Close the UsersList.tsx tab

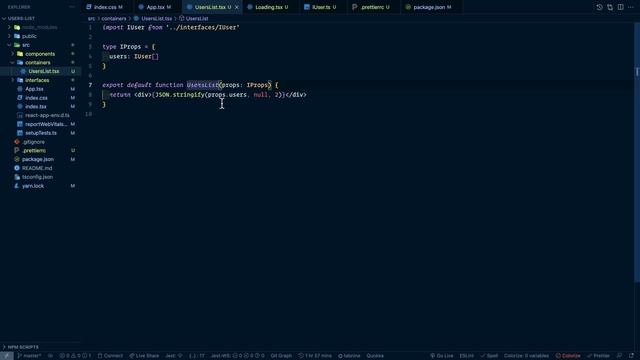tap(237, 7)
